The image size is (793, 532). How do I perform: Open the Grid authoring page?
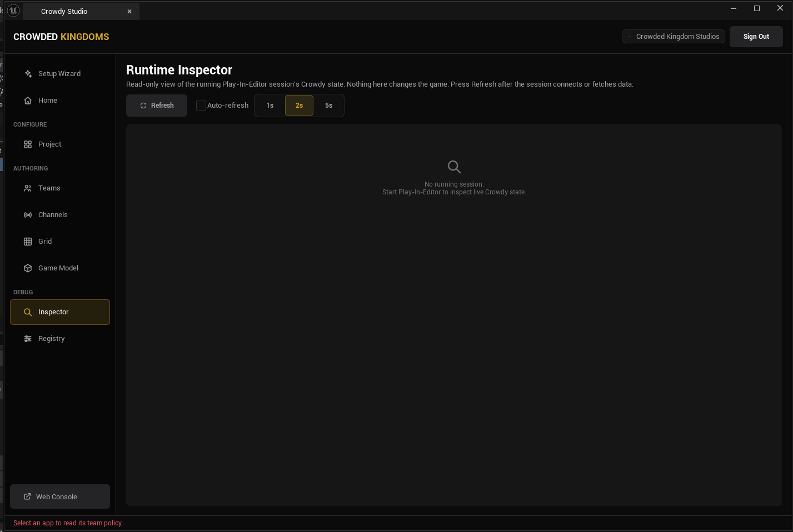pyautogui.click(x=60, y=242)
